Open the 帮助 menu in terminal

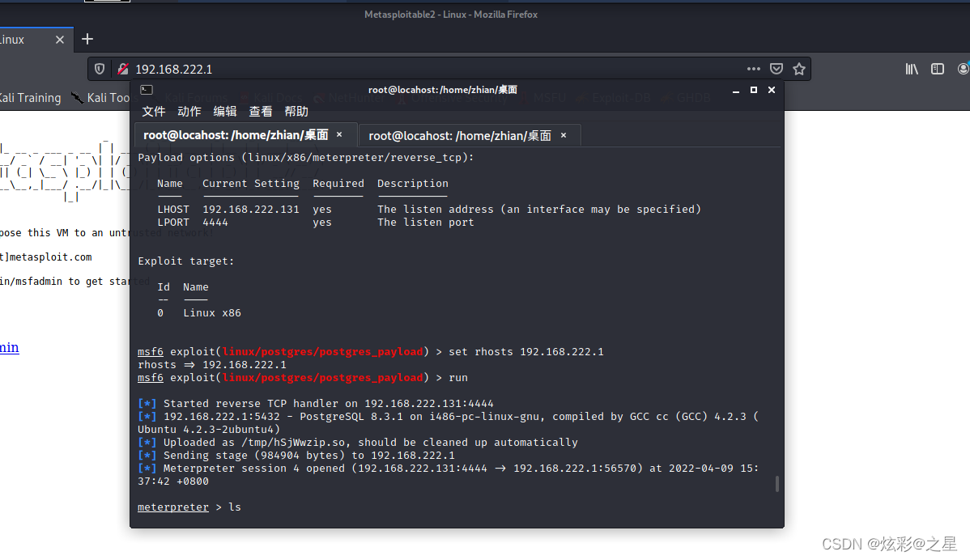296,111
